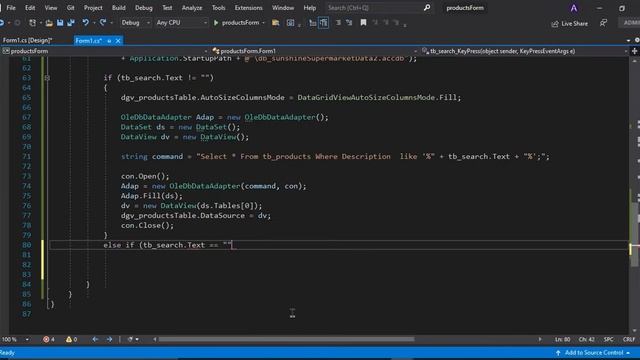Open the File menu
The height and width of the screenshot is (360, 640).
coord(11,8)
